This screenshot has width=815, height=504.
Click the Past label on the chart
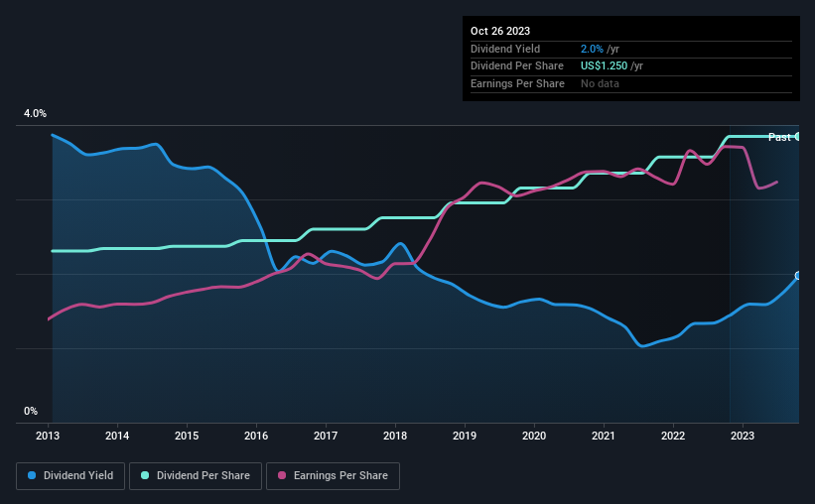pyautogui.click(x=779, y=137)
